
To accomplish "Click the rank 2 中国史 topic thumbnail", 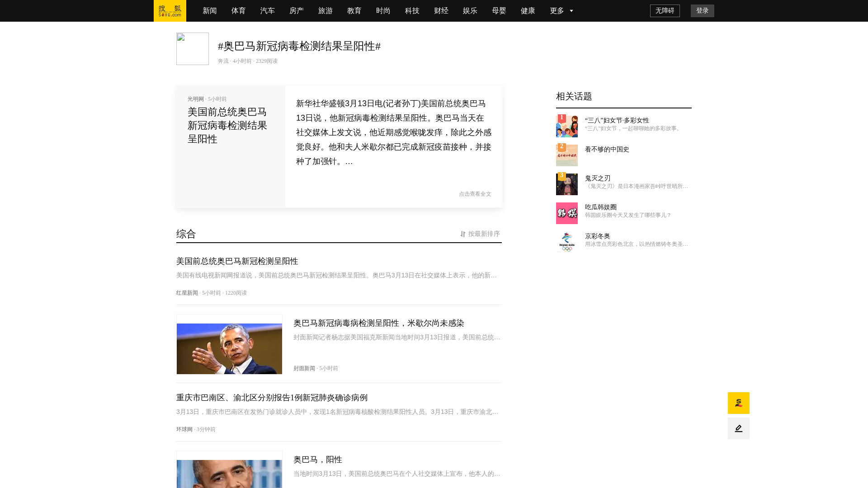I will tap(567, 155).
